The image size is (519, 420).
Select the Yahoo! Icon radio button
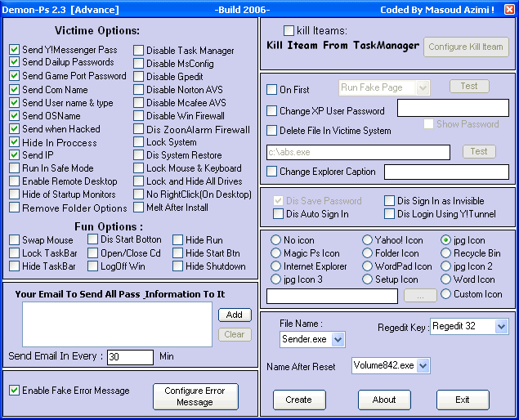pos(367,240)
